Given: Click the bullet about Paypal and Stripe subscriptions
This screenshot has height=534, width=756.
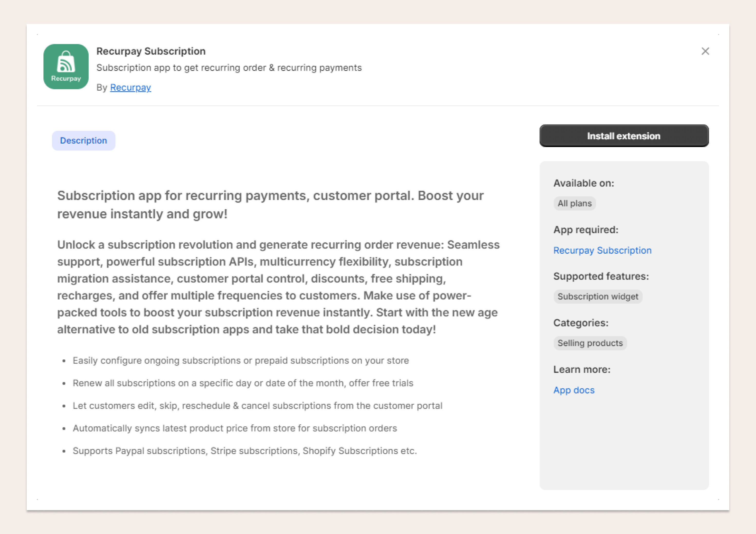Looking at the screenshot, I should (x=245, y=451).
